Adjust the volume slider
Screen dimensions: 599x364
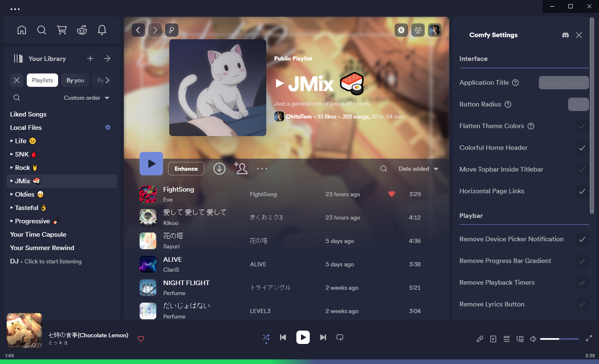pyautogui.click(x=559, y=339)
